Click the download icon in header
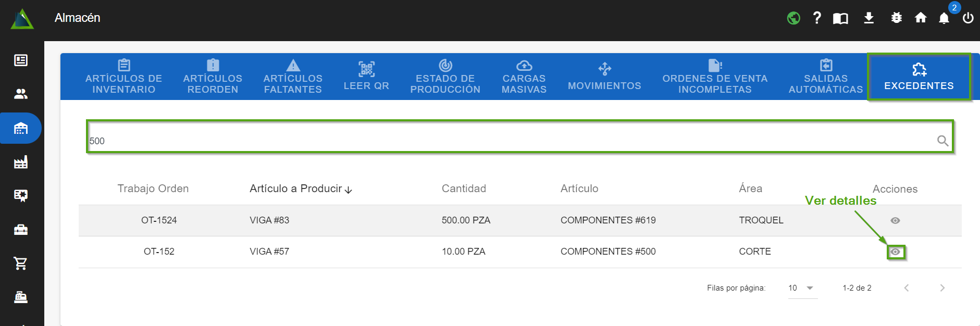 (869, 18)
